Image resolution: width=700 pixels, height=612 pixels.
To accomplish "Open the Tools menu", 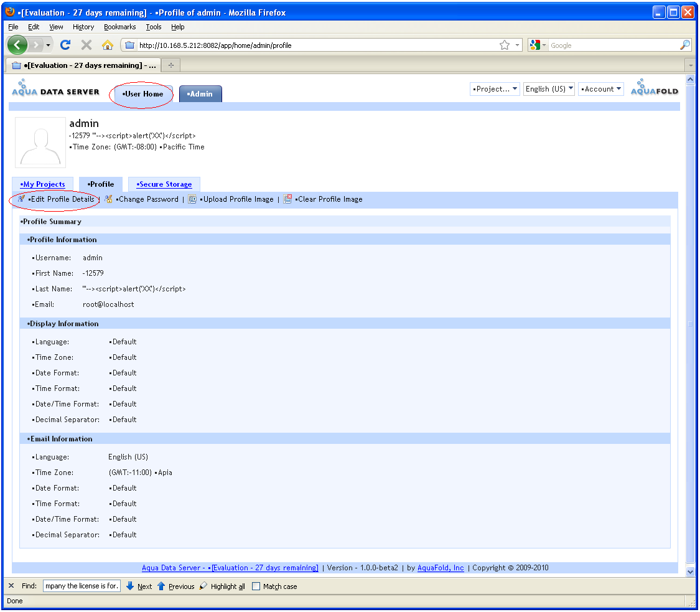I will 154,27.
